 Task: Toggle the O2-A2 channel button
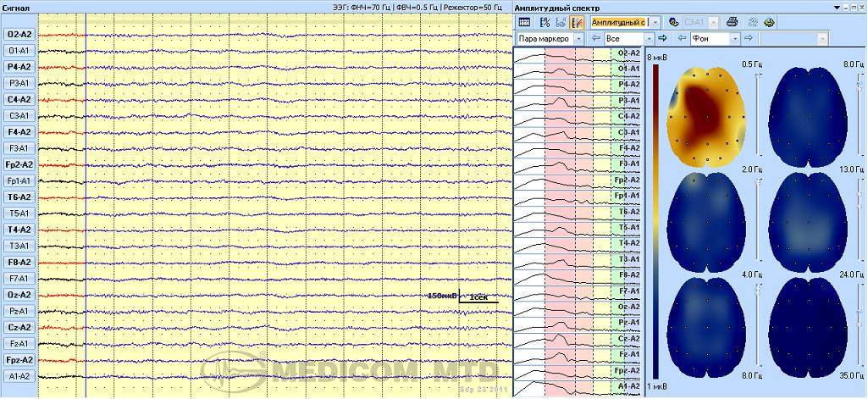pos(19,35)
